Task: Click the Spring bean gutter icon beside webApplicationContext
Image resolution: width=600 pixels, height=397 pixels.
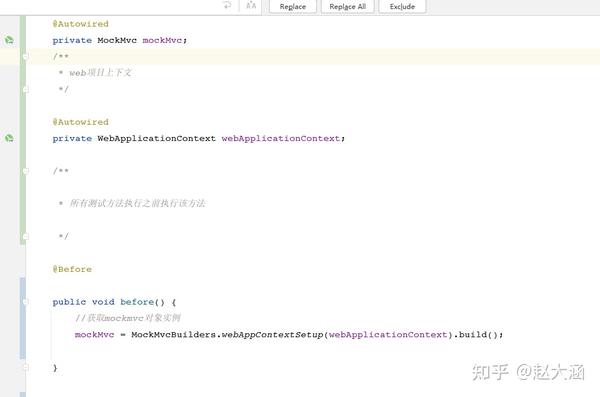Action: coord(9,138)
